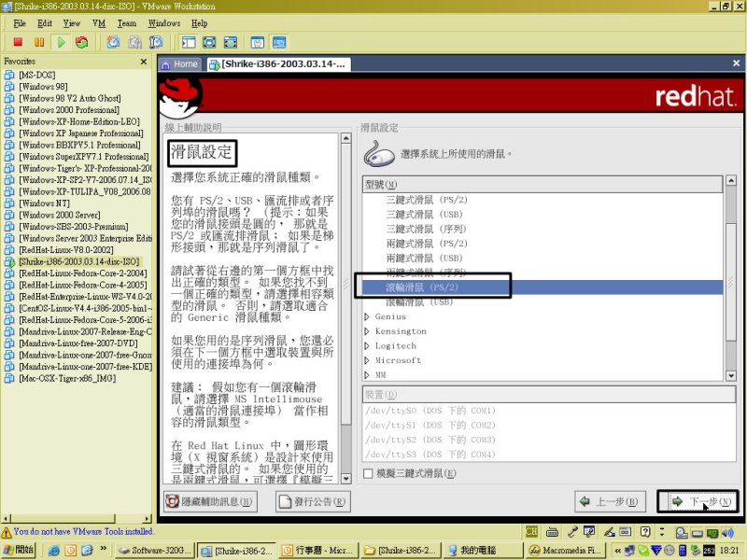Expand the Kensington mouse category

pos(367,331)
